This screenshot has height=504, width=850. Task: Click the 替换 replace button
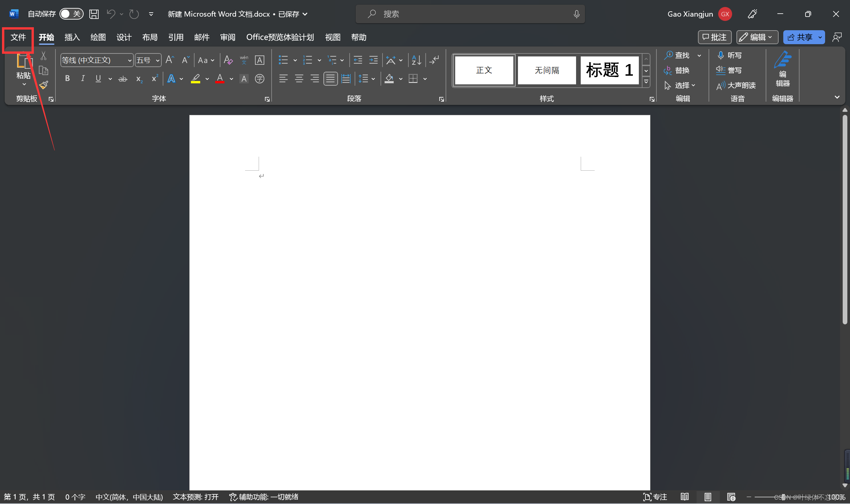pyautogui.click(x=677, y=70)
